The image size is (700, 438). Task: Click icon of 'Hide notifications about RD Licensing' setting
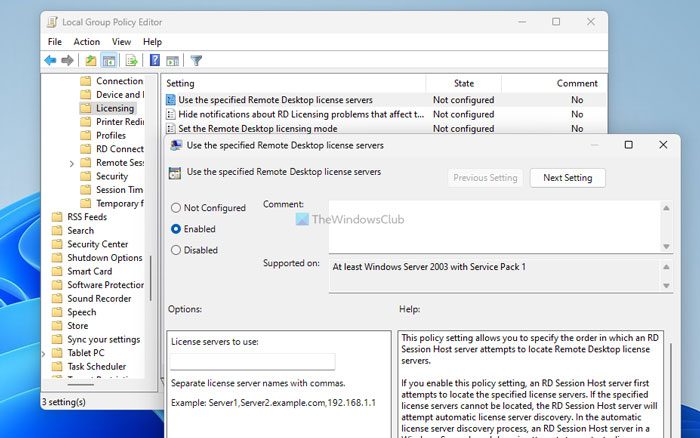pos(170,114)
